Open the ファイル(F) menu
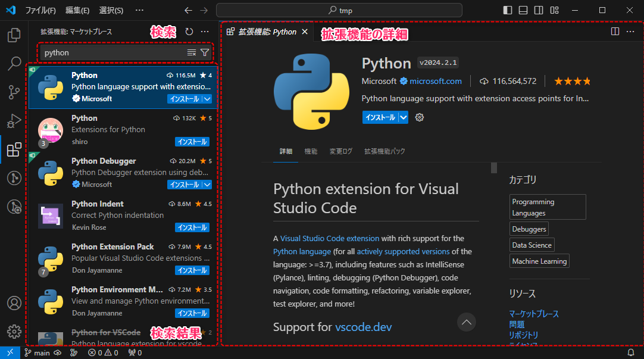Image resolution: width=644 pixels, height=359 pixels. [x=40, y=10]
